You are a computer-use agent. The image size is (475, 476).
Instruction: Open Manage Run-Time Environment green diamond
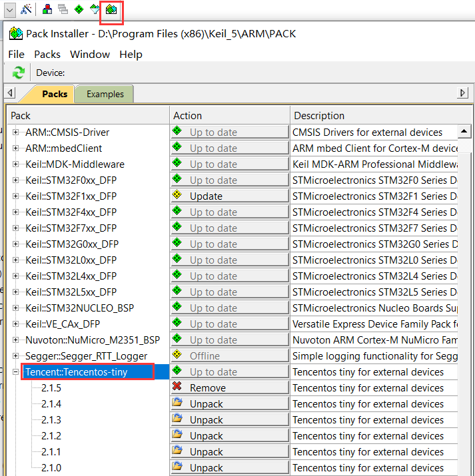pos(79,9)
